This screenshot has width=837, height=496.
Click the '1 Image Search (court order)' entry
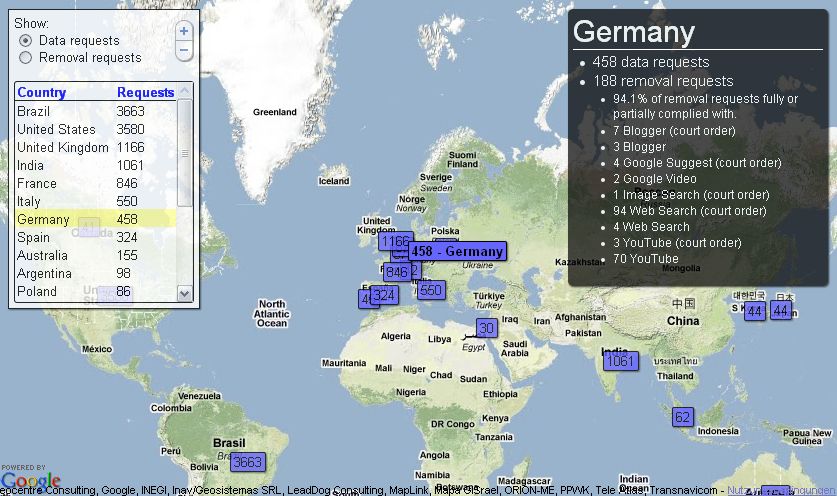691,195
